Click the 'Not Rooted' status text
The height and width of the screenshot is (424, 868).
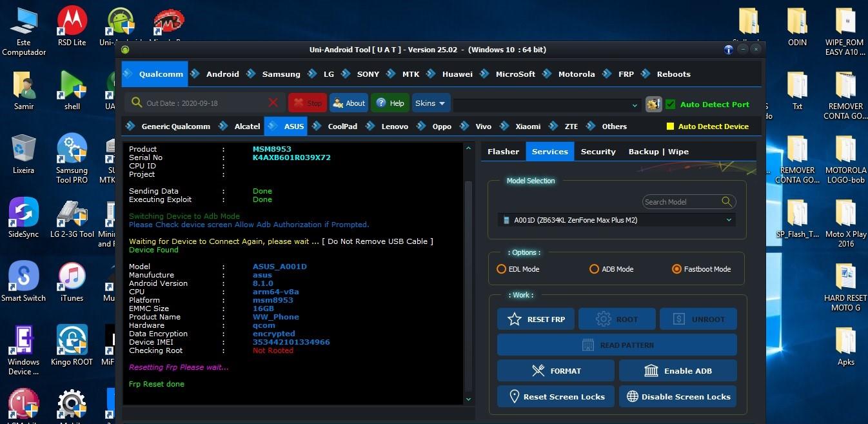click(x=273, y=350)
